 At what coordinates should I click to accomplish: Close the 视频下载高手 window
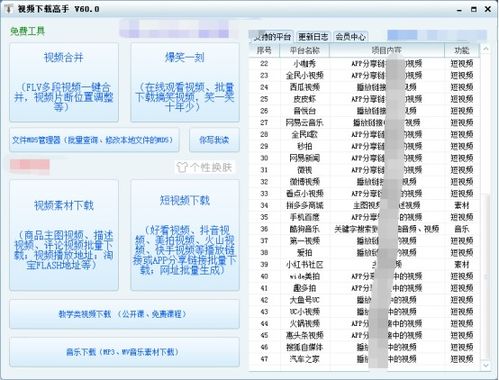tap(488, 9)
